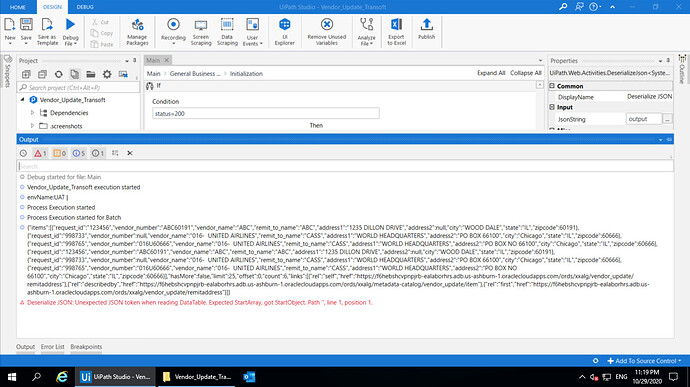Image resolution: width=690 pixels, height=387 pixels.
Task: Click Paste in the ribbon
Action: [x=102, y=44]
